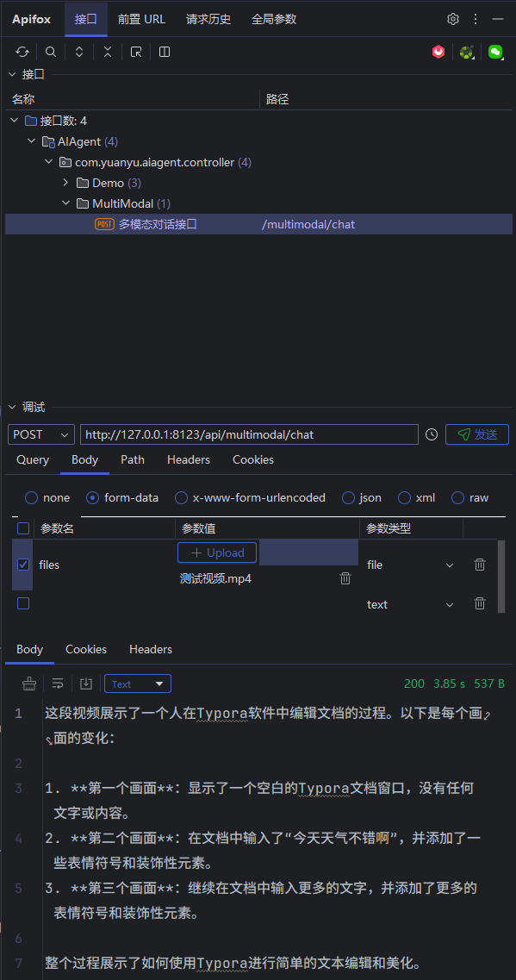Collapse the 接口 section
The height and width of the screenshot is (980, 516).
pyautogui.click(x=13, y=74)
